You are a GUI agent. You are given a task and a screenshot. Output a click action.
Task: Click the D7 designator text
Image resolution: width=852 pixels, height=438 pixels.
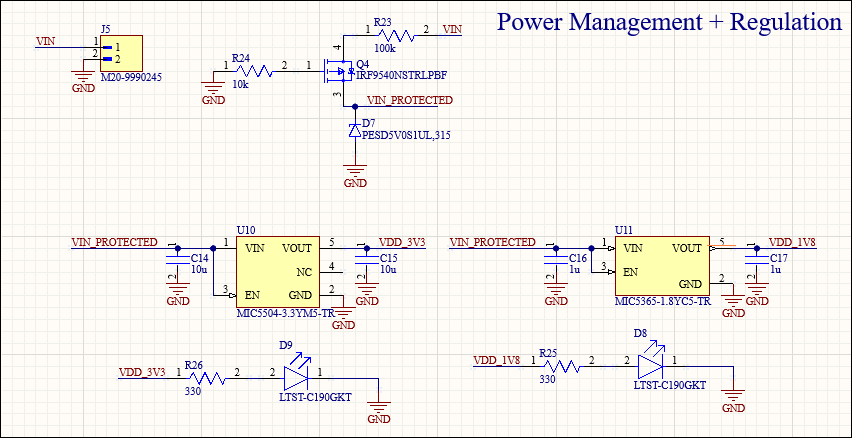368,125
